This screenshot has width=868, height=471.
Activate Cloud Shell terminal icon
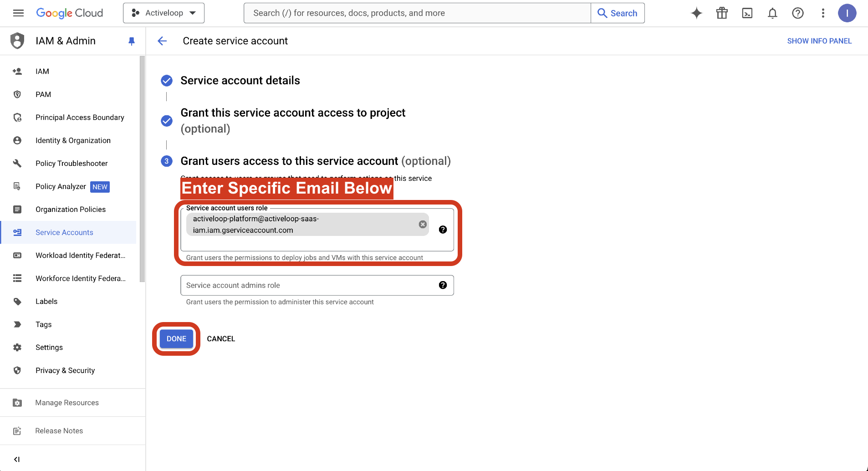(x=747, y=13)
